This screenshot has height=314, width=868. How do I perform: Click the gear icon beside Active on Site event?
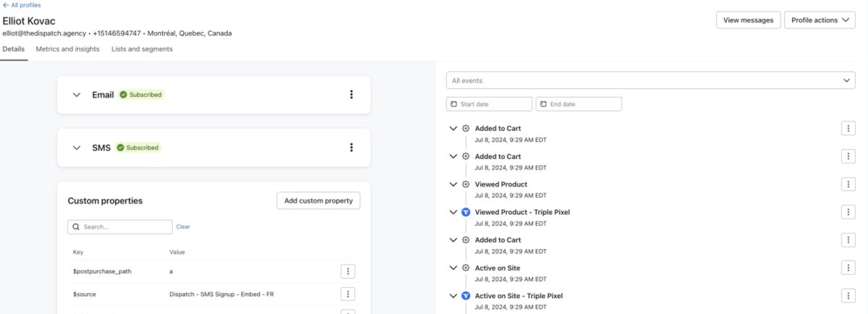[x=466, y=268]
